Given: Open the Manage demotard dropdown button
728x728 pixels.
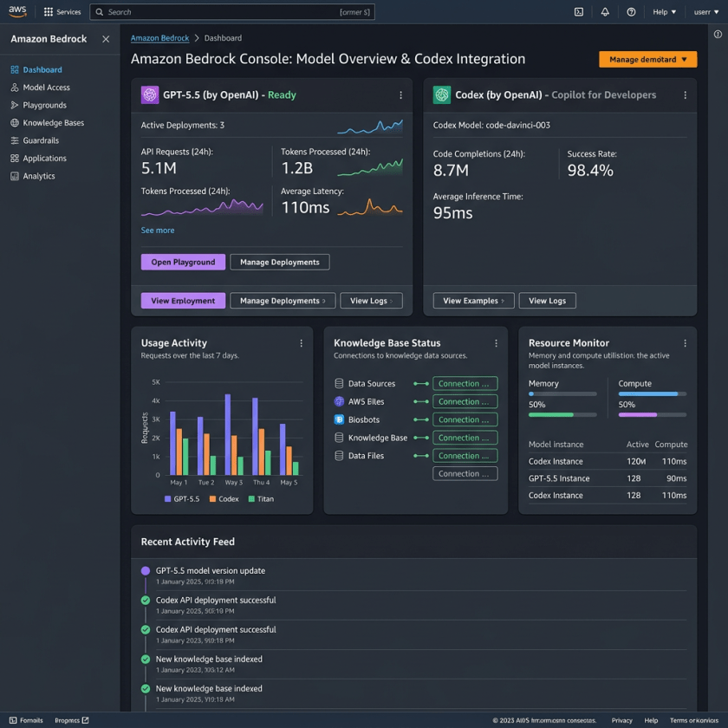Looking at the screenshot, I should click(x=647, y=60).
